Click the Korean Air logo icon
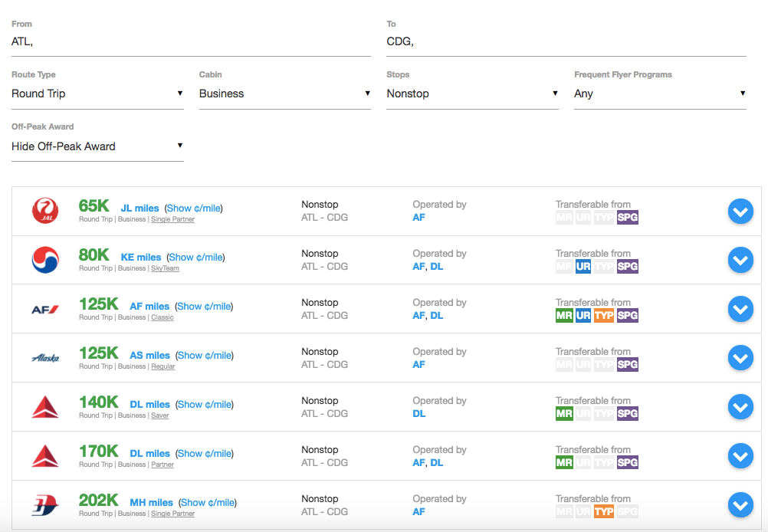This screenshot has width=768, height=532. point(45,260)
